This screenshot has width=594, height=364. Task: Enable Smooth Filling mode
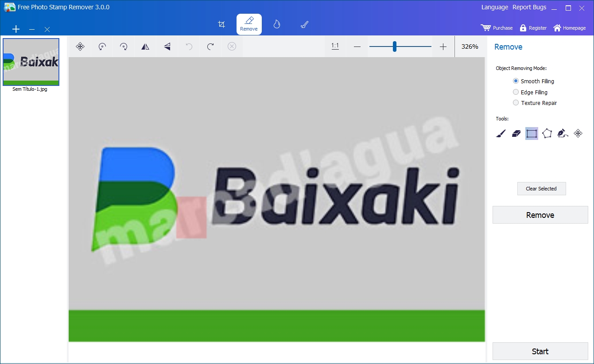516,81
